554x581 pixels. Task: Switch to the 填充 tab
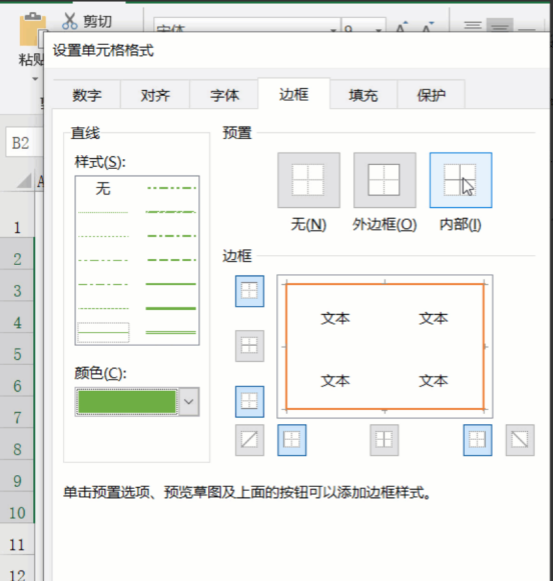[363, 95]
